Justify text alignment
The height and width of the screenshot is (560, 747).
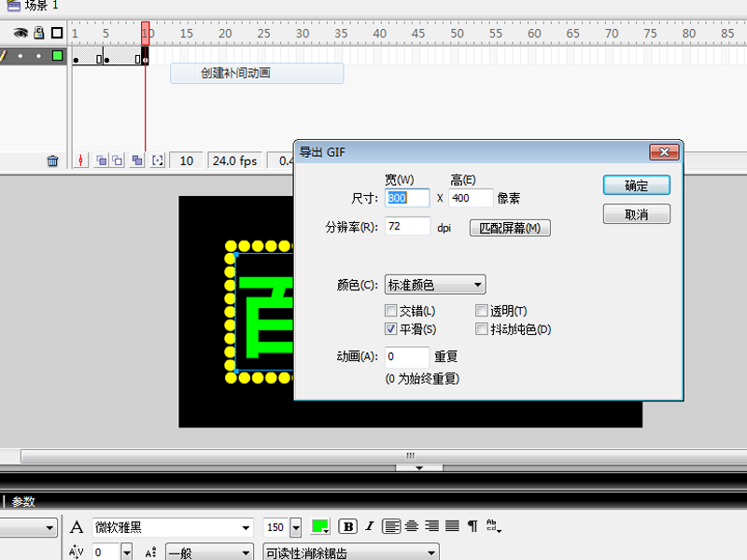(452, 526)
